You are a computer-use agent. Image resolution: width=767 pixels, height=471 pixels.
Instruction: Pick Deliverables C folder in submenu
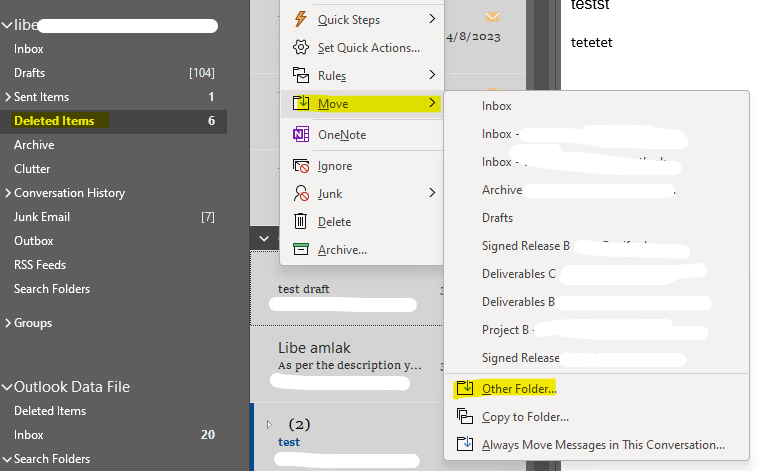(596, 273)
